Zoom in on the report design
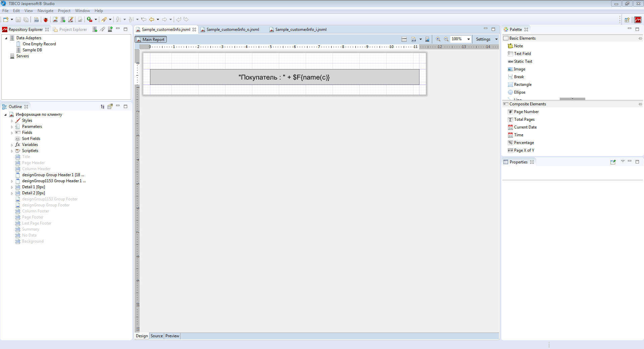The image size is (644, 349). [438, 39]
